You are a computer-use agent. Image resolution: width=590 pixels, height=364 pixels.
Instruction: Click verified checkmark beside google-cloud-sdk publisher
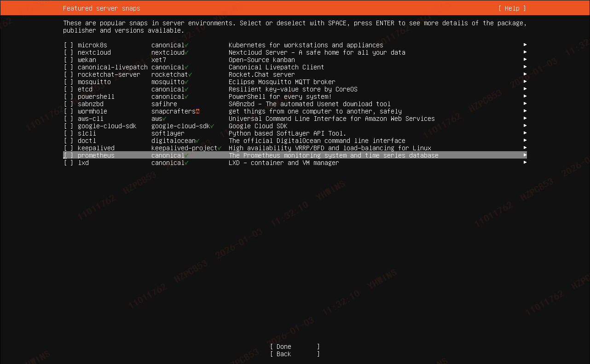point(212,126)
